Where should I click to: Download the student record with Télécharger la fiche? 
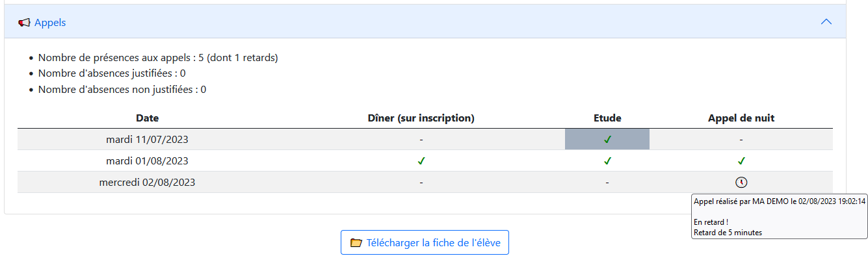click(x=425, y=242)
